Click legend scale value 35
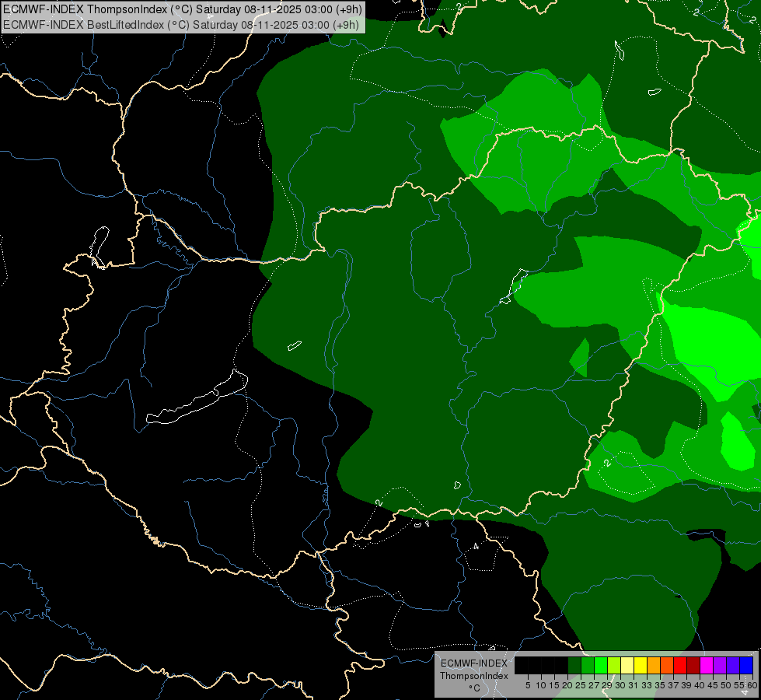Screen dimensions: 761x700 point(660,685)
